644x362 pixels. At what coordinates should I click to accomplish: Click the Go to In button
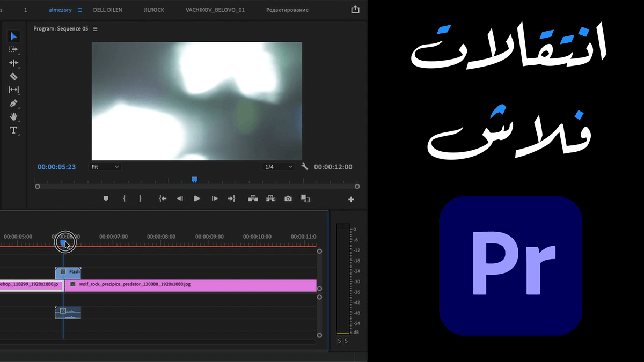click(x=163, y=198)
